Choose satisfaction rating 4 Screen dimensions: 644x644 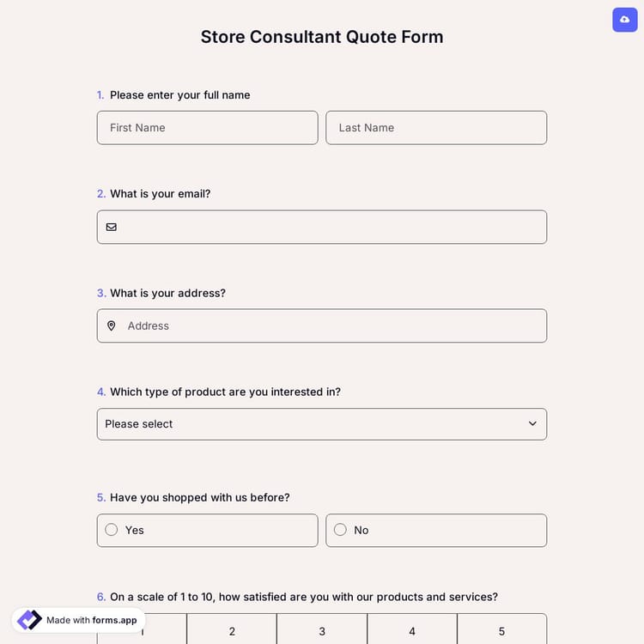pyautogui.click(x=412, y=631)
